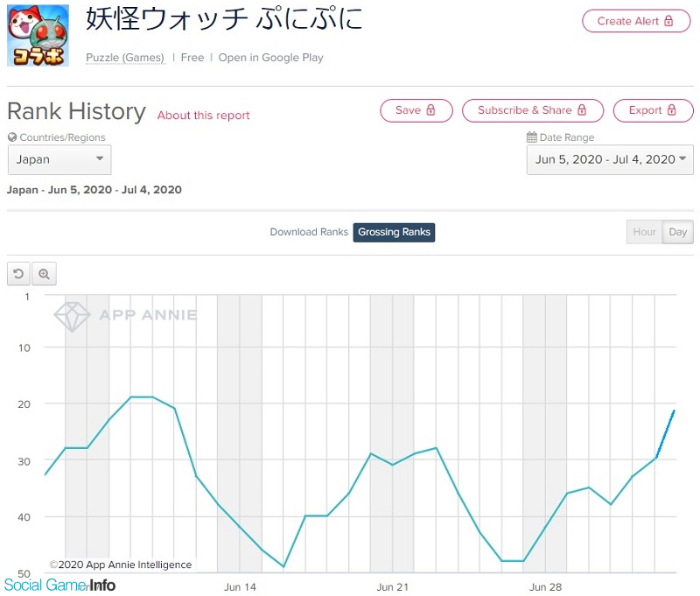Switch to the Download Ranks tab

coord(309,232)
